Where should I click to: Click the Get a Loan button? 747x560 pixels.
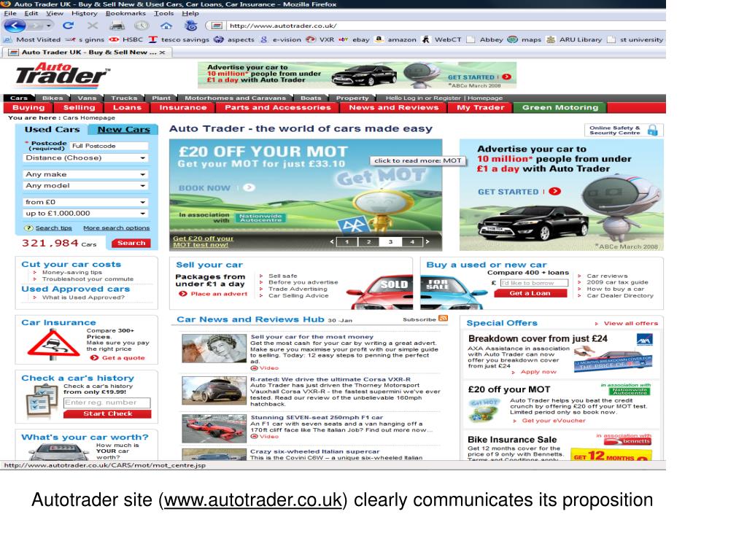pyautogui.click(x=530, y=293)
